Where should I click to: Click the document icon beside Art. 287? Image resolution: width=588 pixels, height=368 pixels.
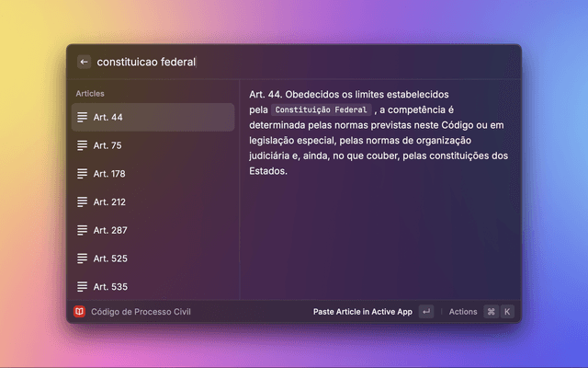(83, 230)
